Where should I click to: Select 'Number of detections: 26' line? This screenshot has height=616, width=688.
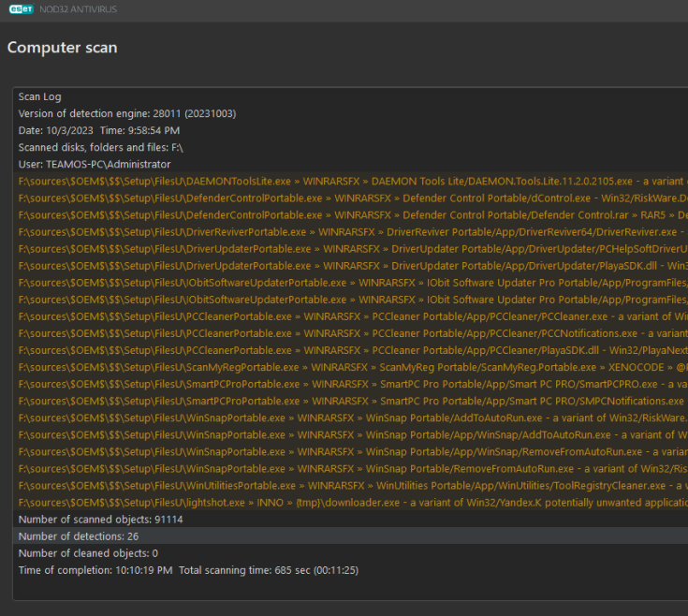tap(351, 535)
